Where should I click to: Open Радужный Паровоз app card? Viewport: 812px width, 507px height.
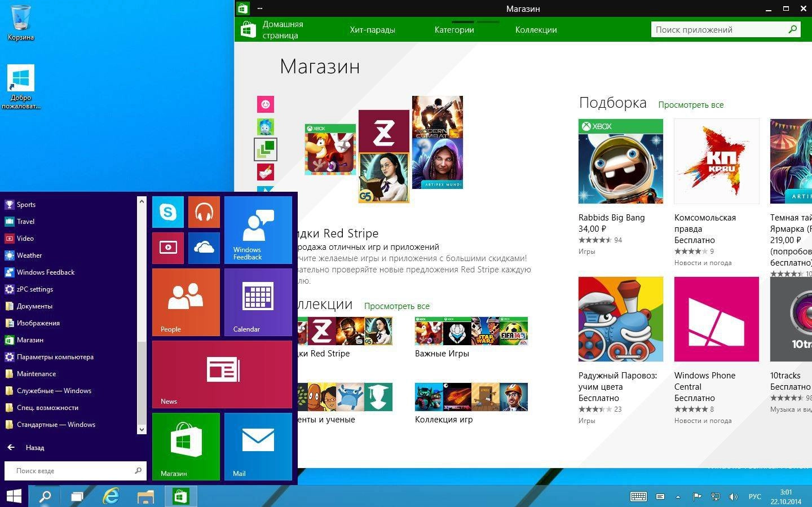coord(620,351)
